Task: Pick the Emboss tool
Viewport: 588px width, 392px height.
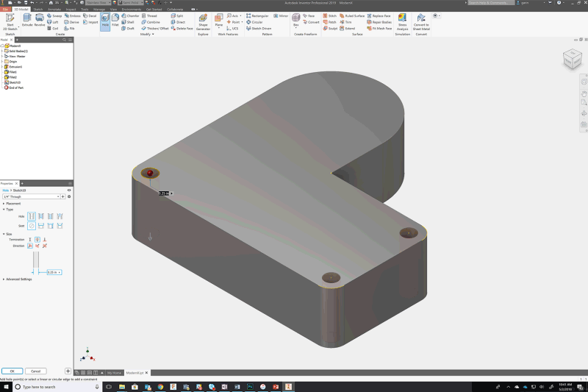Action: pos(72,15)
